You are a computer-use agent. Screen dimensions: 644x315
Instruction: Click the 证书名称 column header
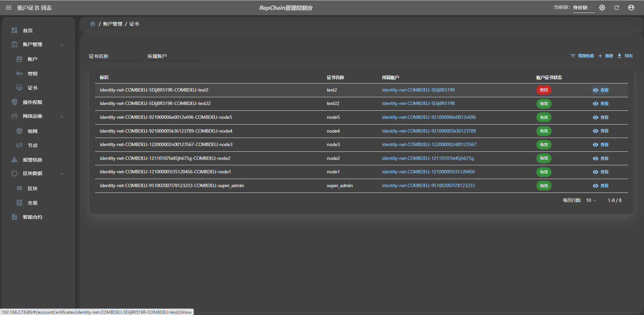pyautogui.click(x=335, y=77)
